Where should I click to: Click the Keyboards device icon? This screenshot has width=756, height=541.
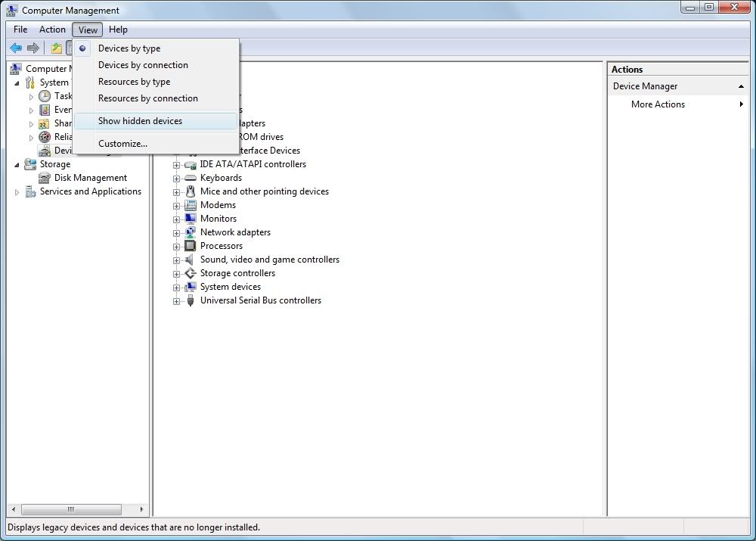coord(191,178)
